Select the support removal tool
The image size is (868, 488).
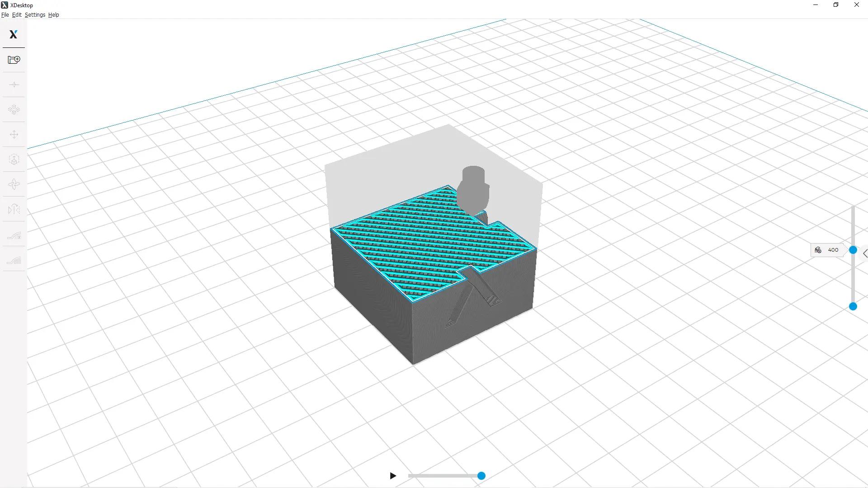14,235
